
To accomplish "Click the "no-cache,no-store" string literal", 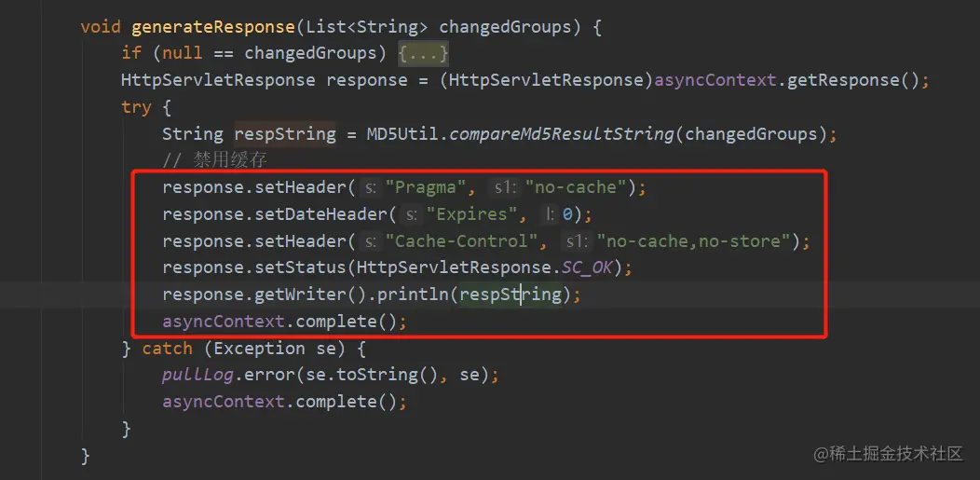I will click(x=694, y=240).
